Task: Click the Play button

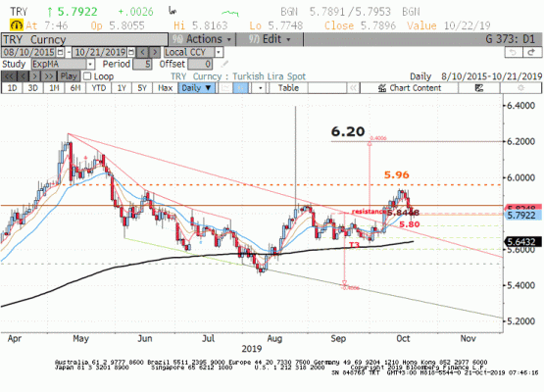Action: coord(69,76)
